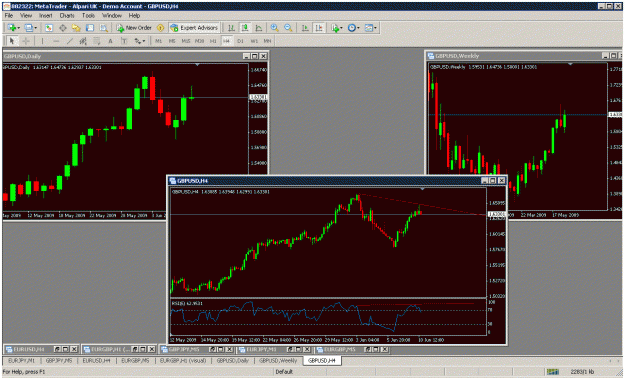
Task: Open the File menu
Action: [9, 16]
